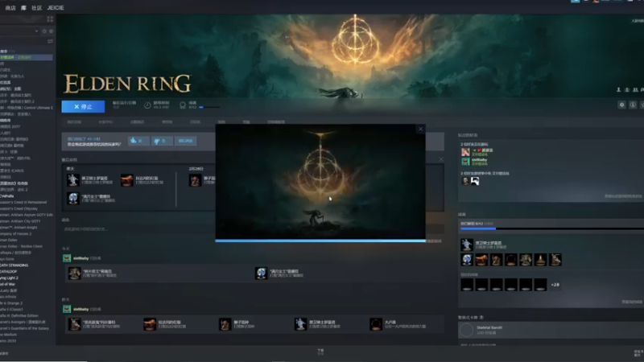Screen dimensions: 644x362
Task: Open the friend avatar in today's activity
Action: (x=67, y=258)
